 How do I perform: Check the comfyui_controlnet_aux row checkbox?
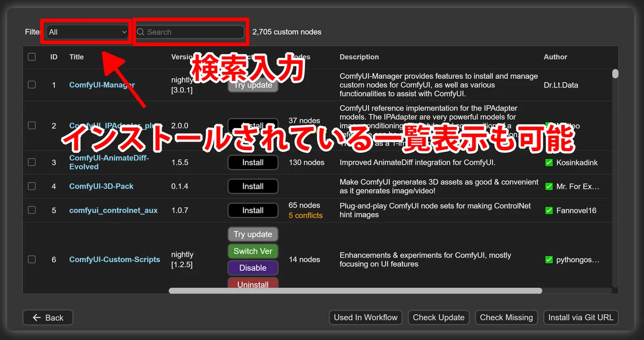32,210
